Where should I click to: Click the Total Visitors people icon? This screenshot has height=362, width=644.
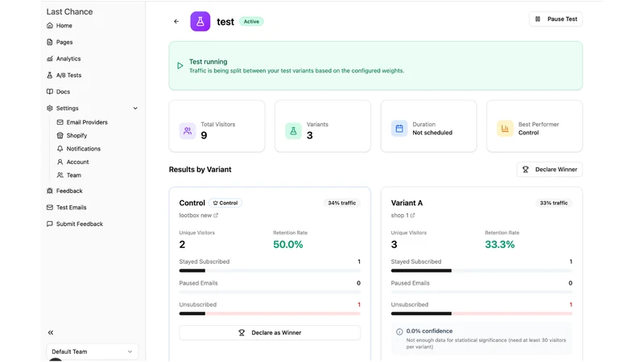point(188,131)
